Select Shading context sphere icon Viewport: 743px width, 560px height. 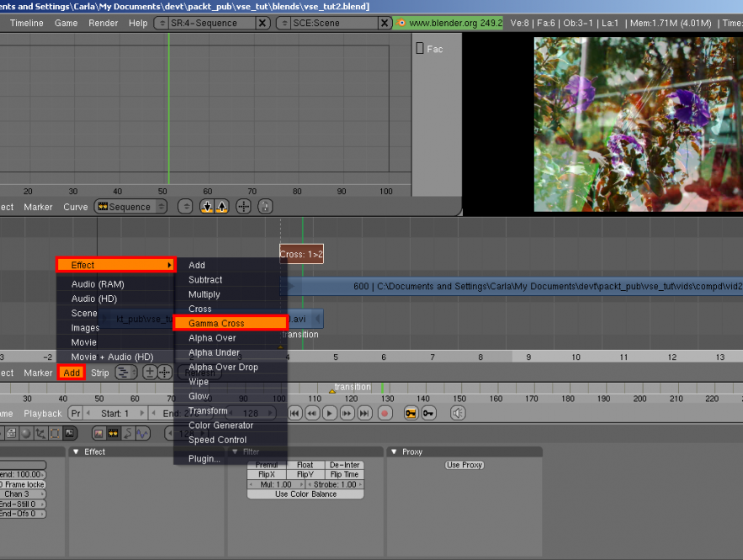pyautogui.click(x=25, y=433)
